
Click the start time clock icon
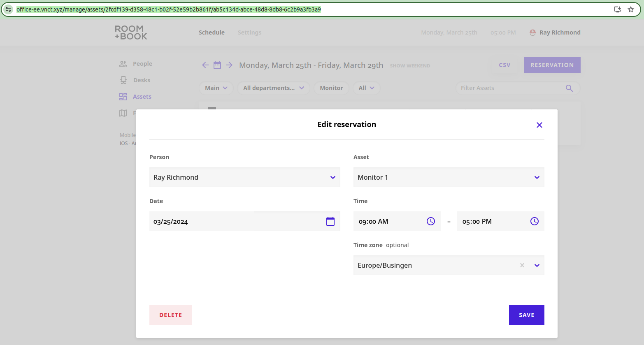[x=431, y=221]
